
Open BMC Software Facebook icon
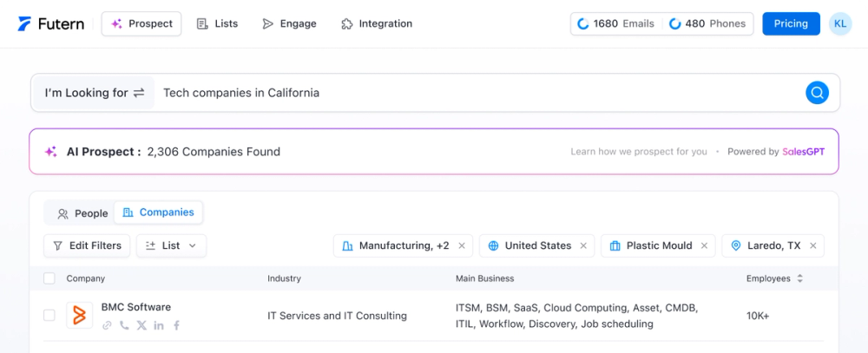(176, 325)
